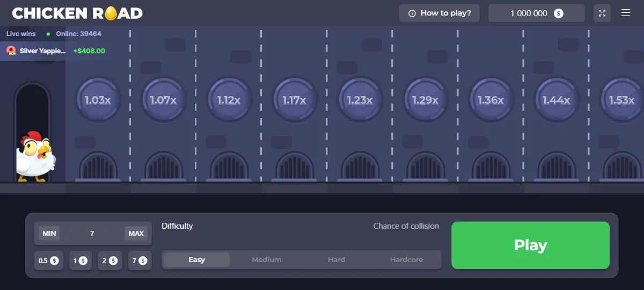Select Easy difficulty
Image resolution: width=644 pixels, height=290 pixels.
click(x=196, y=260)
